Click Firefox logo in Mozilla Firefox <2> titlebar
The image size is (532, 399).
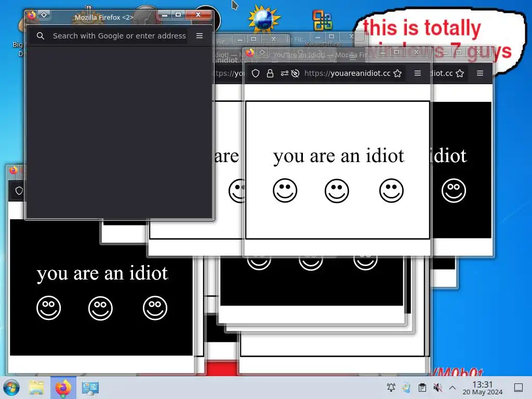click(31, 15)
